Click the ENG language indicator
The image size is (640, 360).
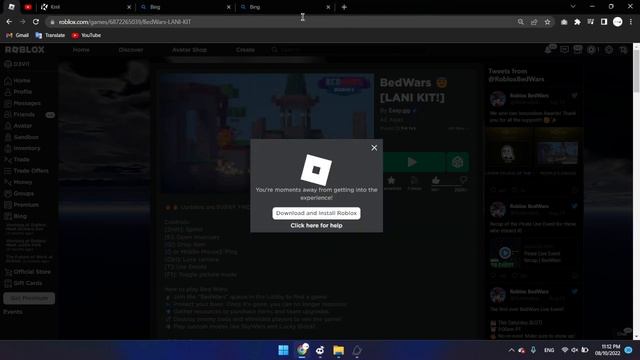tap(549, 350)
